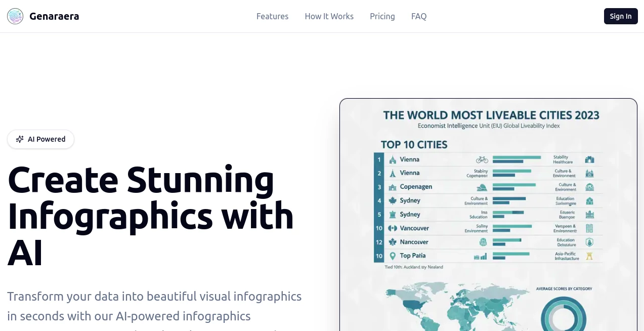Screen dimensions: 644x331
Task: Click the Sydney Opera House icon
Action: 482,187
